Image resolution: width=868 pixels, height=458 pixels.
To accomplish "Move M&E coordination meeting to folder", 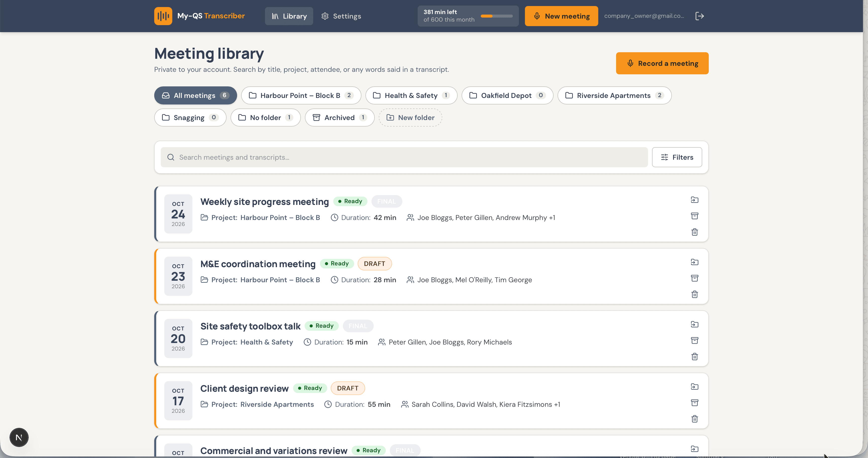I will pos(694,262).
